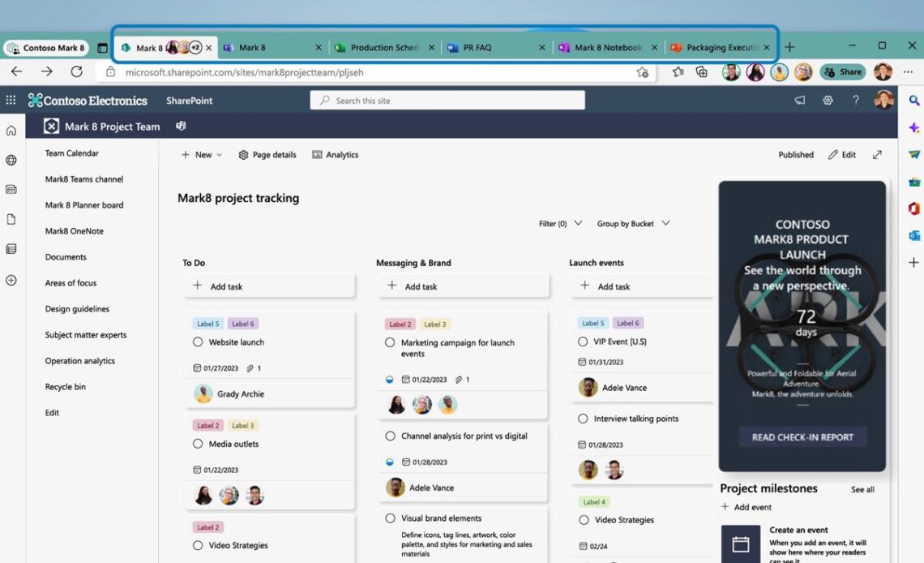Open the Mark 8 Teams browser tab
The height and width of the screenshot is (563, 924).
(x=273, y=48)
